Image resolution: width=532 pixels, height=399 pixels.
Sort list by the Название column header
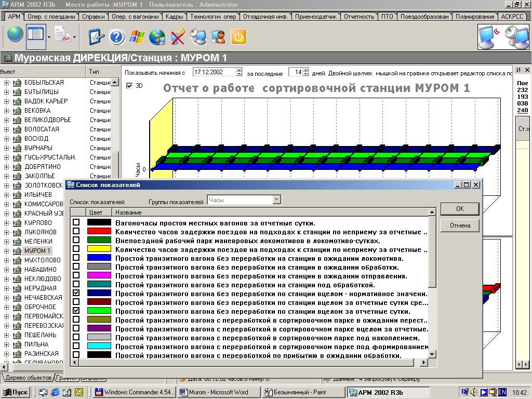[x=270, y=212]
